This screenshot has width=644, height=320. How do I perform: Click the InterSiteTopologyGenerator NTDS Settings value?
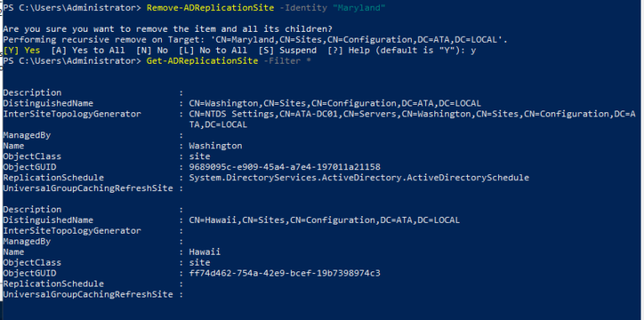[x=413, y=119]
